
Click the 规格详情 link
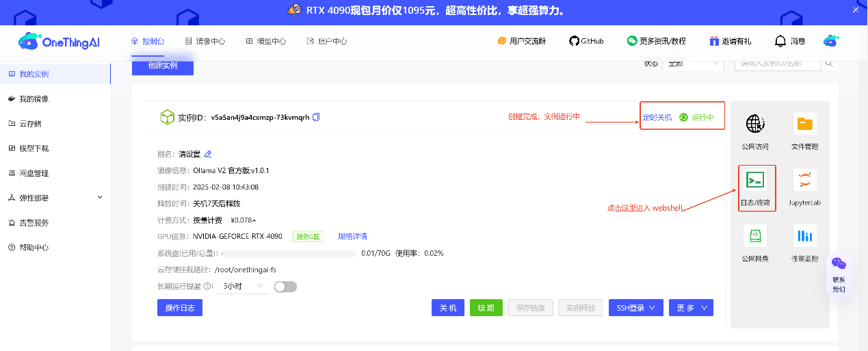click(352, 236)
